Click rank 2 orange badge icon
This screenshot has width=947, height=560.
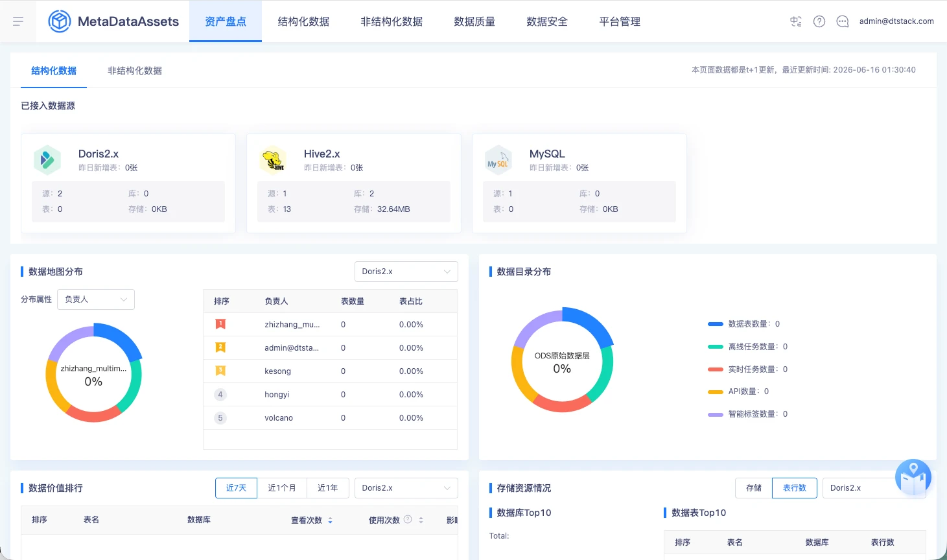[220, 347]
